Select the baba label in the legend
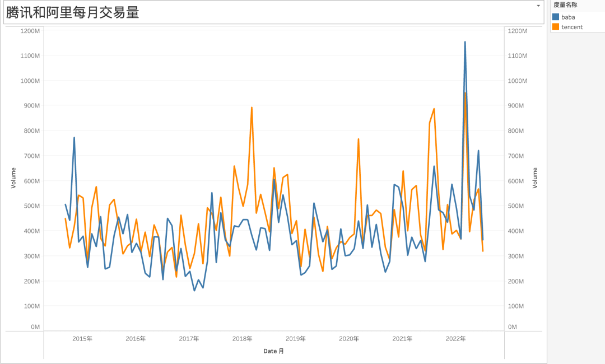 pos(568,17)
